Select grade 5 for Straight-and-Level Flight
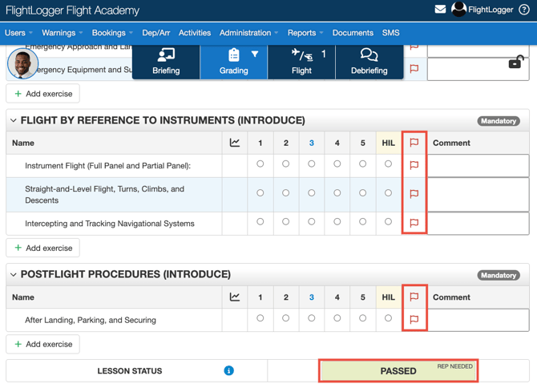Screen dimensions: 537x392 coord(362,193)
